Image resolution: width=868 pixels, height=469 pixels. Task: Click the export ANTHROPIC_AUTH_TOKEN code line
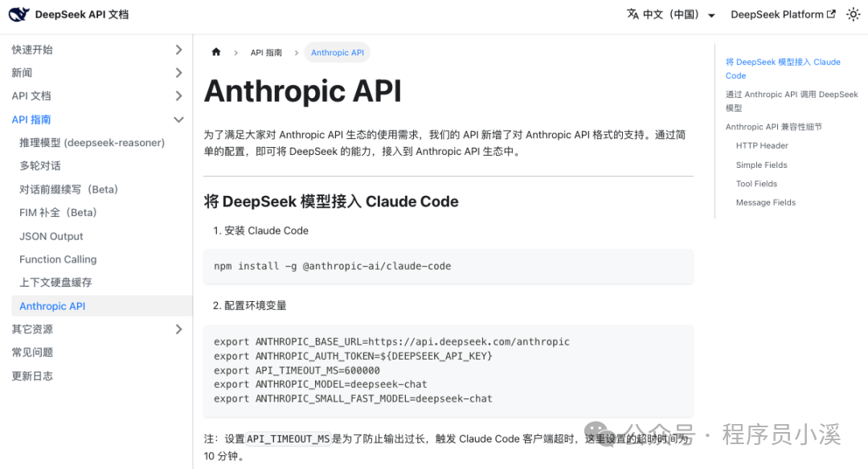click(353, 357)
